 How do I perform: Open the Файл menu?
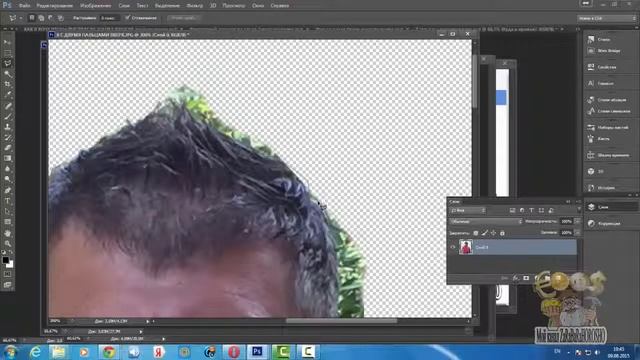(x=24, y=6)
